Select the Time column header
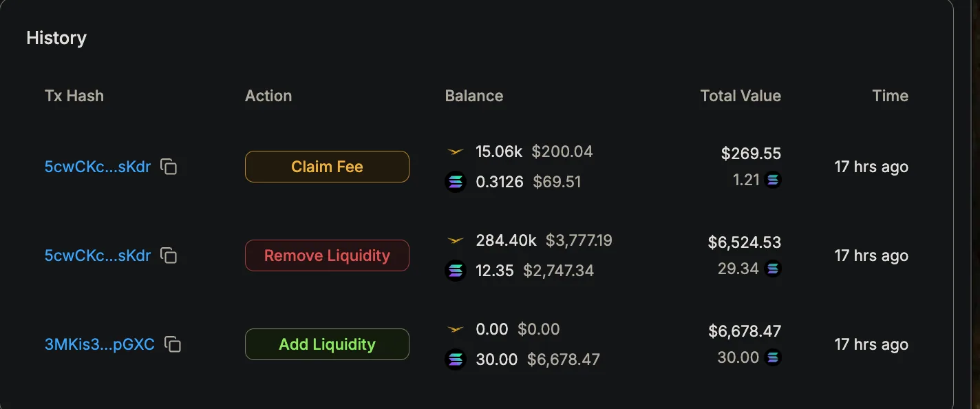The height and width of the screenshot is (409, 980). point(891,96)
